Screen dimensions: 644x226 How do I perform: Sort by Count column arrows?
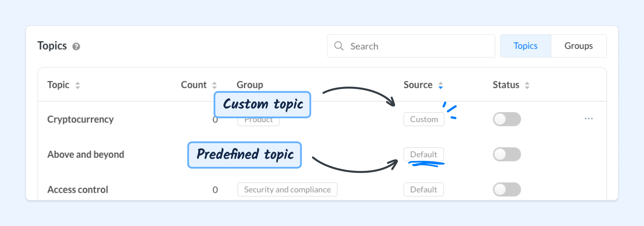(214, 85)
